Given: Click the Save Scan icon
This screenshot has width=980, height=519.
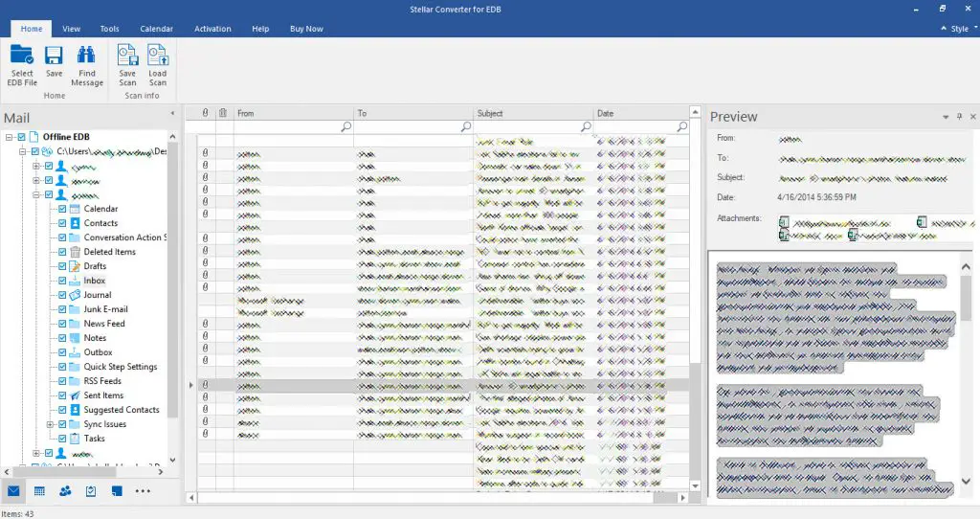Looking at the screenshot, I should 127,55.
